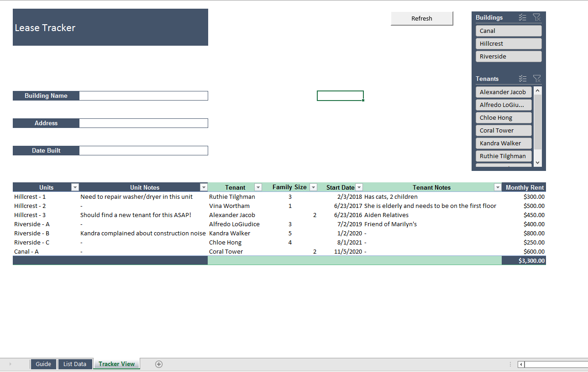Open the Start Date filter dropdown

[x=359, y=187]
